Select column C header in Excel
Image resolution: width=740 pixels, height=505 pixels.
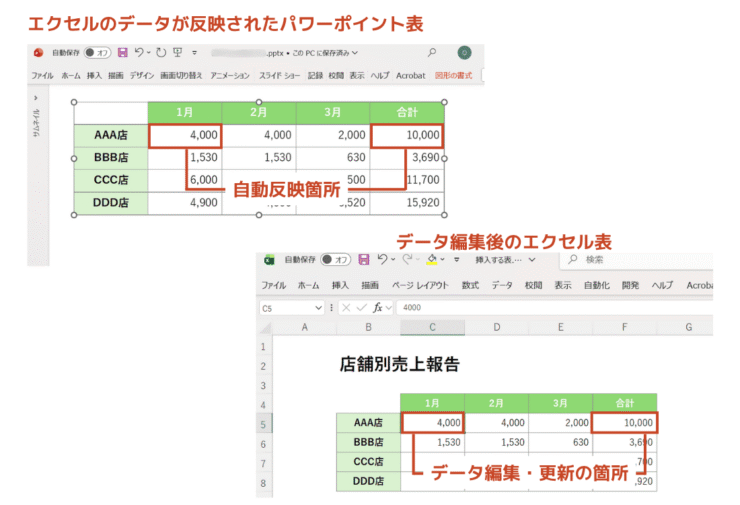432,327
